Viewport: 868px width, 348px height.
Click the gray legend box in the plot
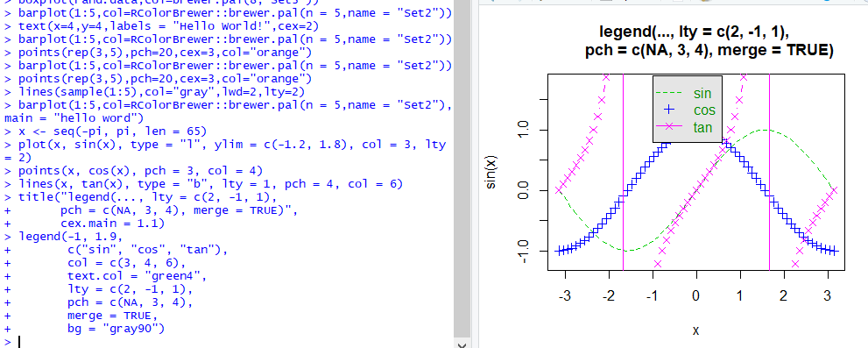[687, 110]
